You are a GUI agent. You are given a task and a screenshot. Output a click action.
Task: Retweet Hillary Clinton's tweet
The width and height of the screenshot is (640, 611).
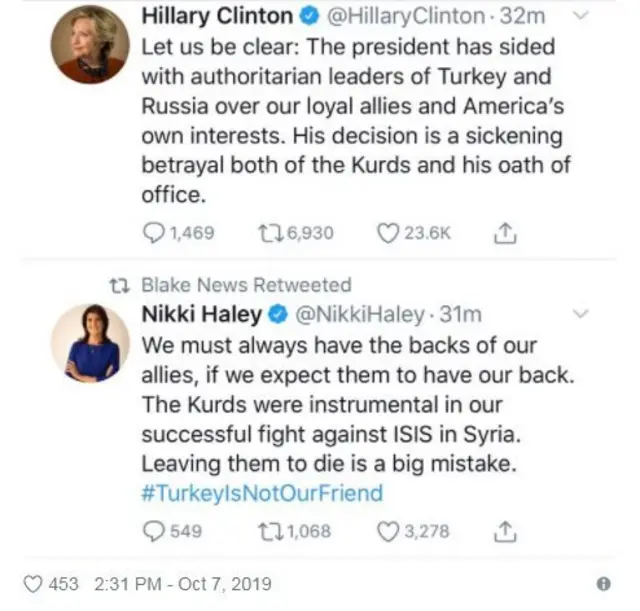point(268,233)
